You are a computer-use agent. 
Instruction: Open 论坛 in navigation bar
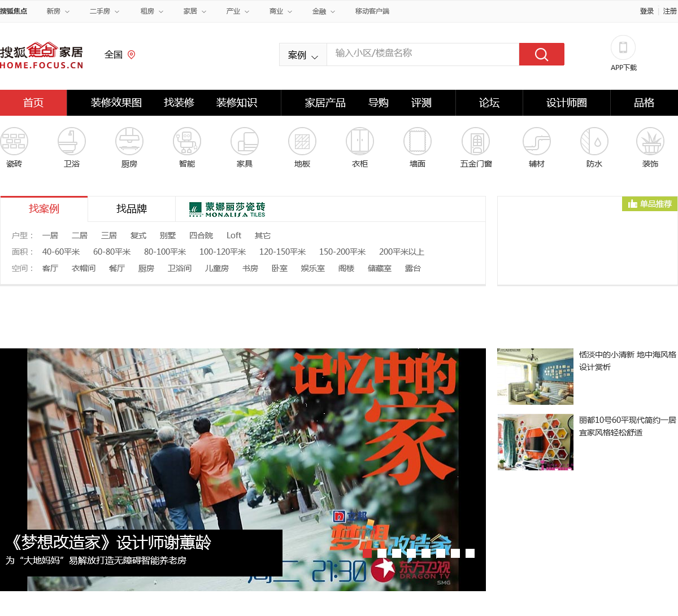click(x=489, y=103)
